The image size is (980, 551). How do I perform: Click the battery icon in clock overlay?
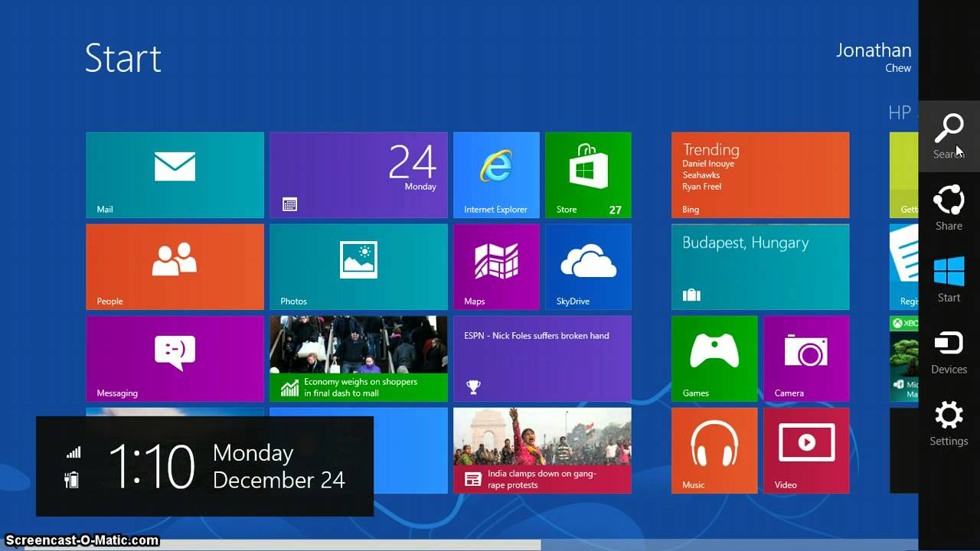point(72,480)
